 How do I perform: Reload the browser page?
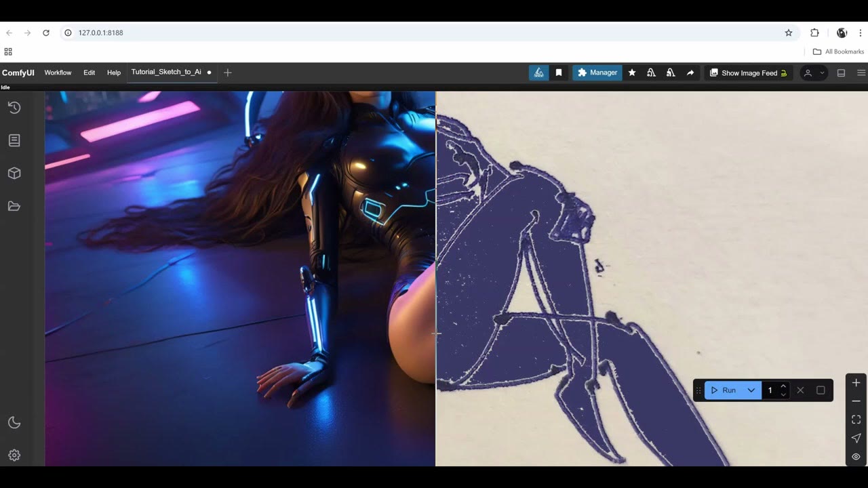click(x=46, y=33)
